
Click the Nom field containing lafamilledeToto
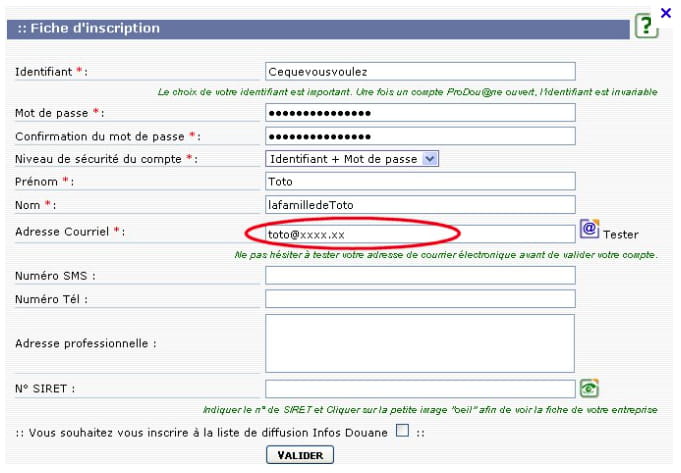click(x=420, y=204)
